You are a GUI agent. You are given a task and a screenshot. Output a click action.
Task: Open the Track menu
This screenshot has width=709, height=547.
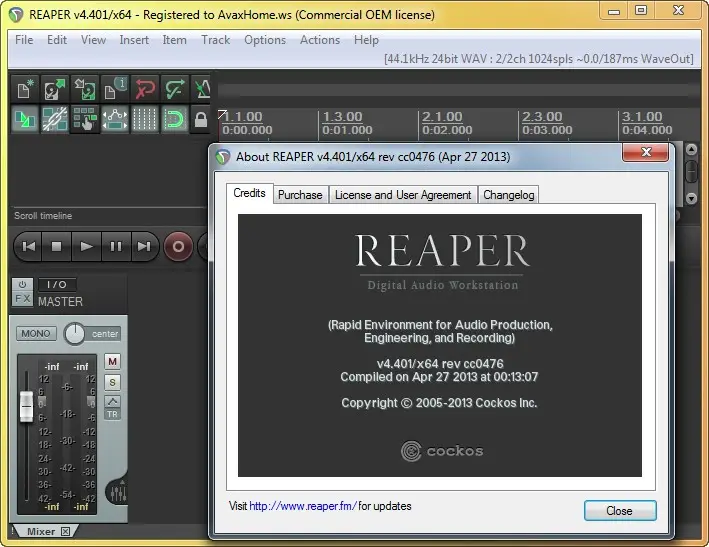[216, 40]
